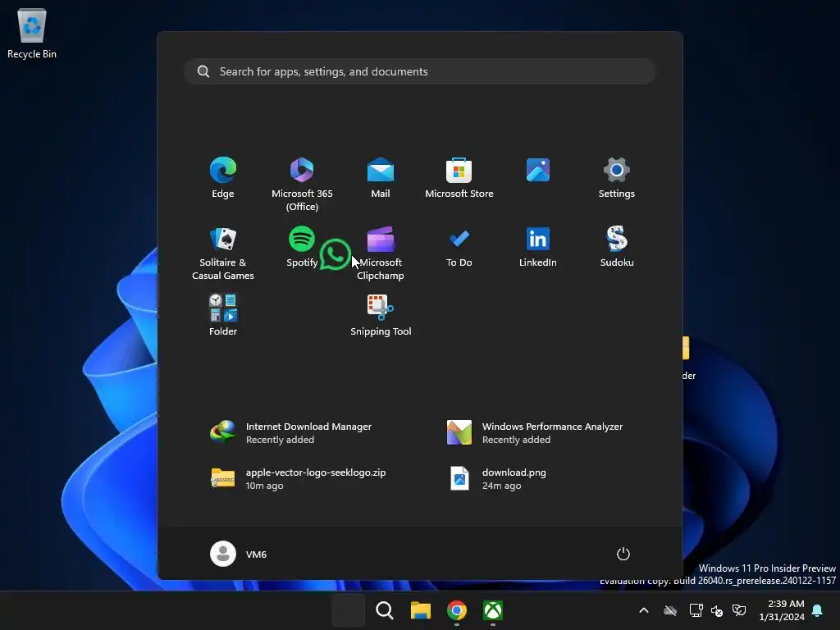Open the LinkedIn app
840x630 pixels.
(538, 246)
